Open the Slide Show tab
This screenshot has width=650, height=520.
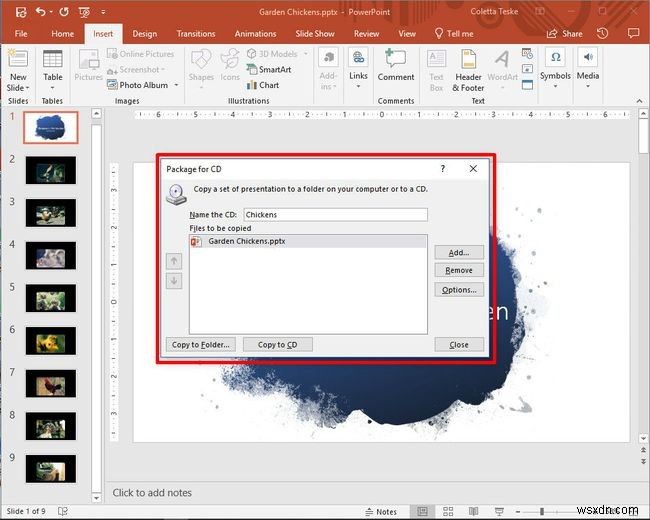(315, 34)
